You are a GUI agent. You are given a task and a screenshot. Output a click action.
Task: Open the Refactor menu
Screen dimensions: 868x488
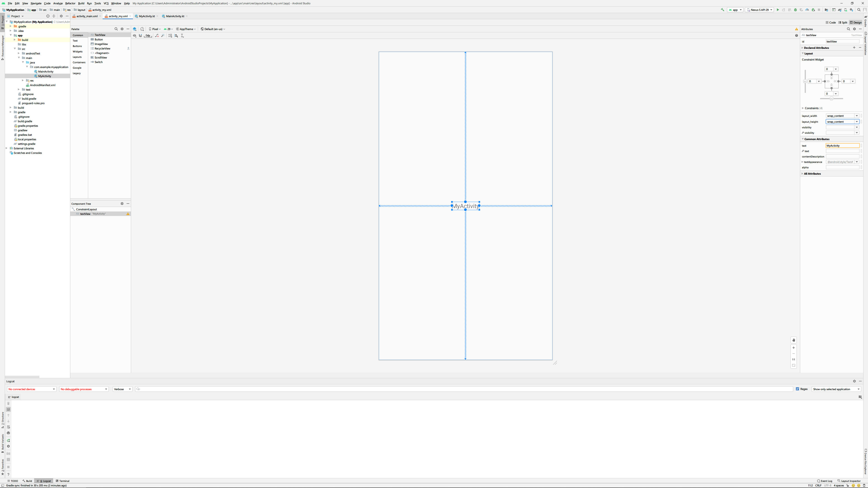pyautogui.click(x=70, y=3)
